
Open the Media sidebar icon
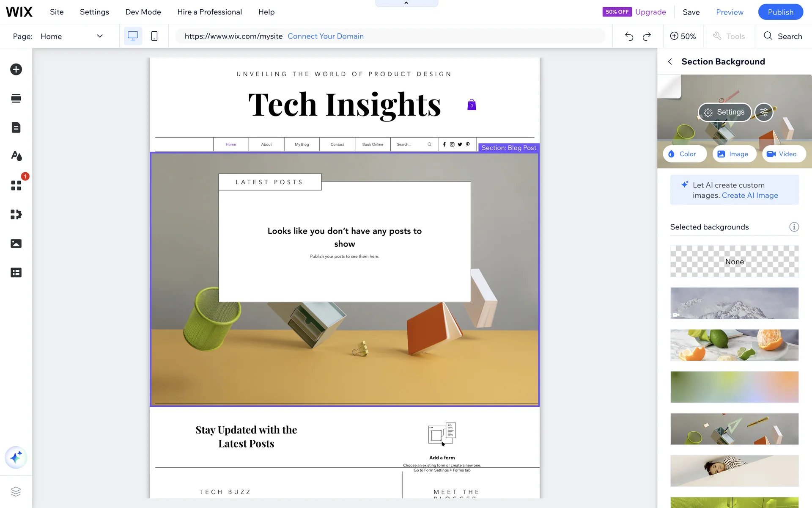coord(16,243)
